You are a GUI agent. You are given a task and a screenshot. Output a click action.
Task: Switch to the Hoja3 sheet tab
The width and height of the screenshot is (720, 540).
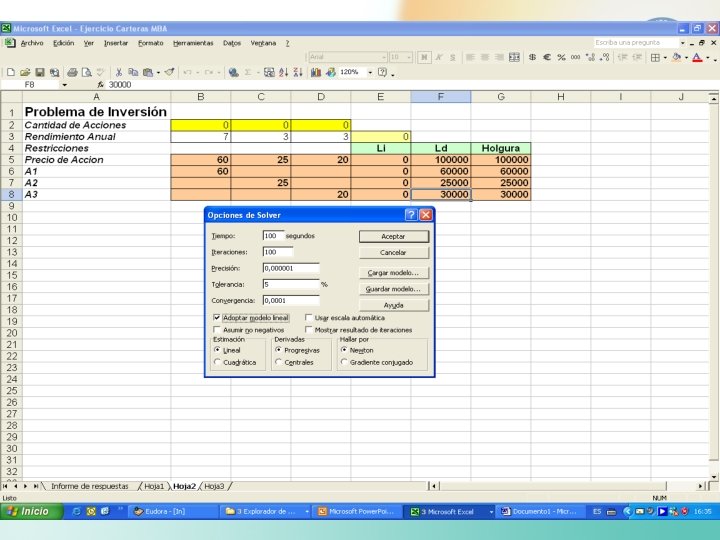click(214, 486)
